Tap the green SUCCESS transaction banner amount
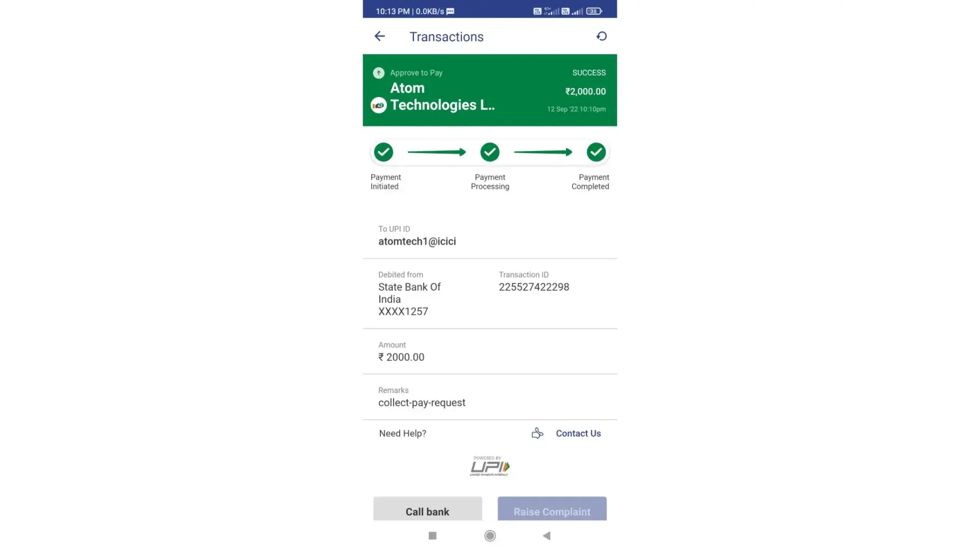Image resolution: width=980 pixels, height=551 pixels. click(x=585, y=91)
